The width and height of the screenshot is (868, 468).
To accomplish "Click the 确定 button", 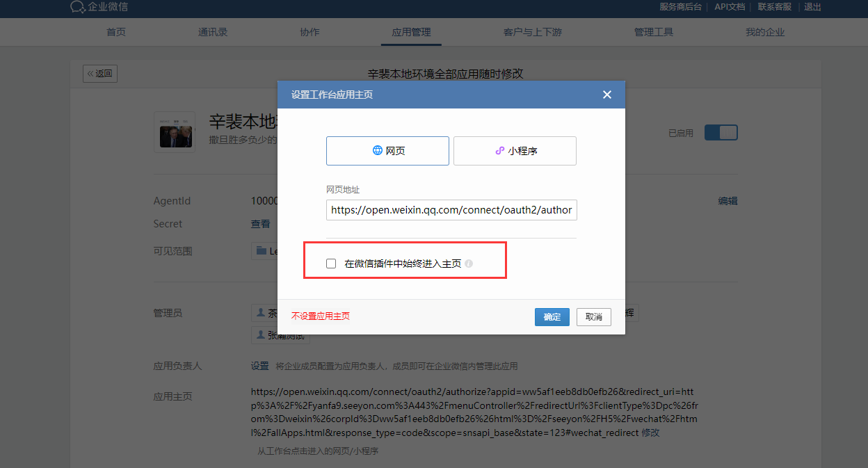I will click(552, 316).
